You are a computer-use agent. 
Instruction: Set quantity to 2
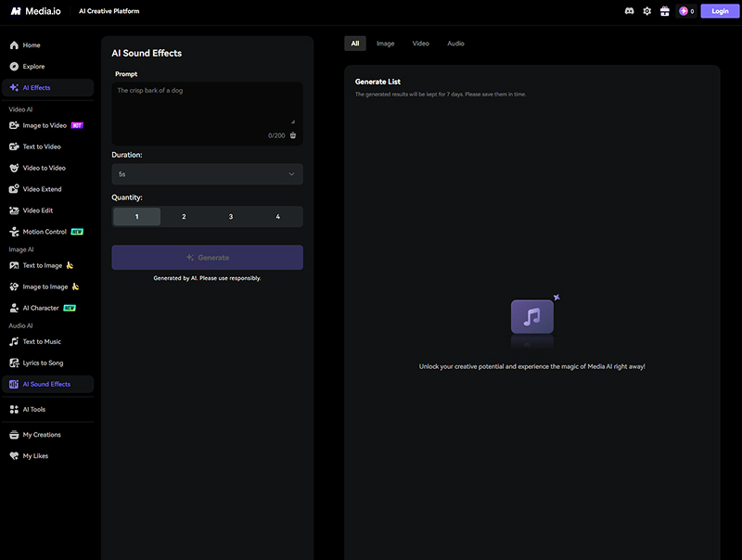coord(184,217)
